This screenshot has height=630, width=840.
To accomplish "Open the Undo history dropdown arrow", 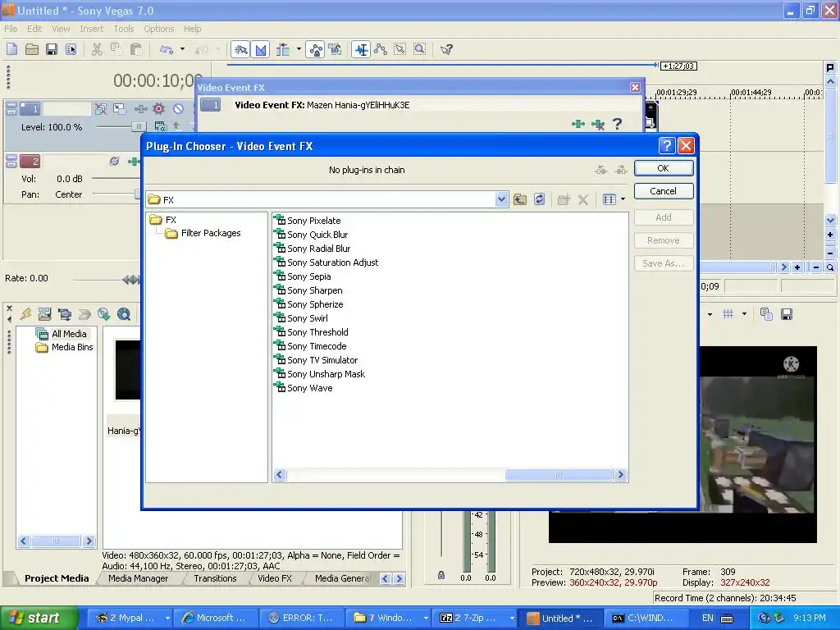I will pyautogui.click(x=182, y=49).
